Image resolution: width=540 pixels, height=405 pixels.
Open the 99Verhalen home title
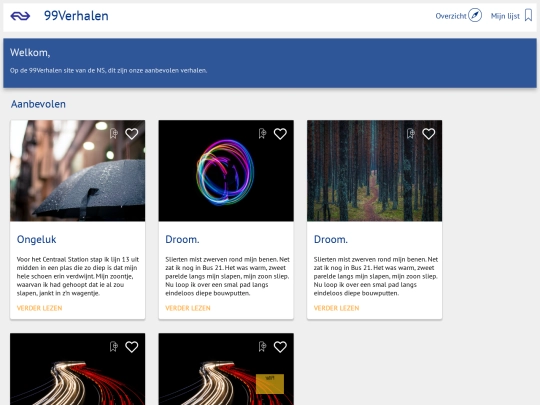tap(76, 16)
